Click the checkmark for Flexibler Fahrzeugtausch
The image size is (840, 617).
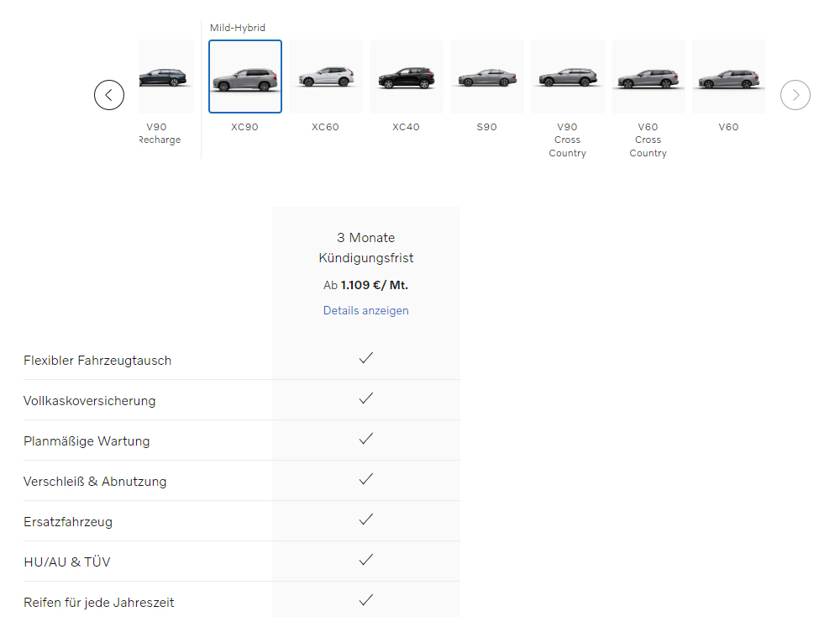click(x=366, y=358)
